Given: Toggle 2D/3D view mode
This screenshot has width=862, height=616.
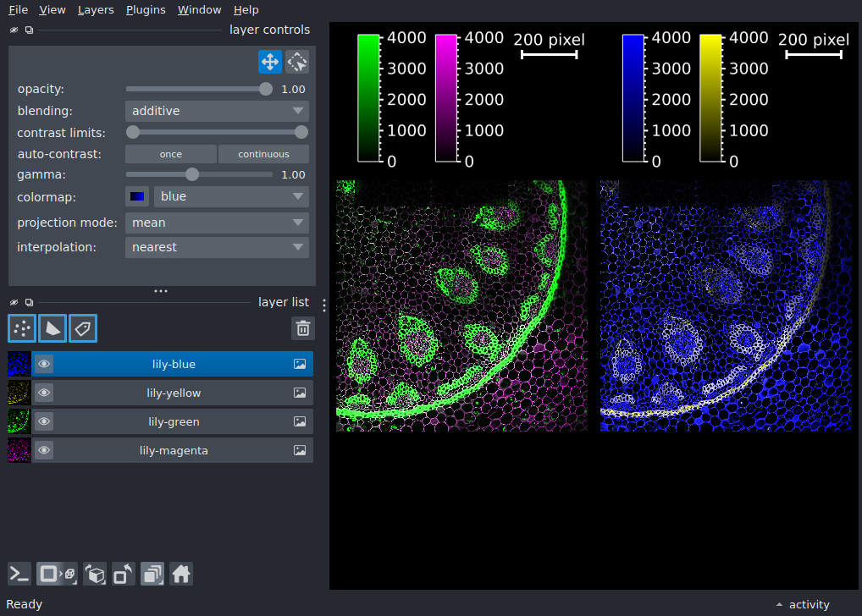Looking at the screenshot, I should pyautogui.click(x=57, y=575).
